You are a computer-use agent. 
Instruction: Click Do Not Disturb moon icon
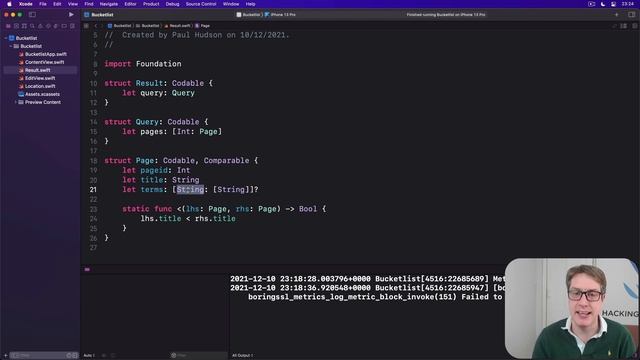pos(603,4)
